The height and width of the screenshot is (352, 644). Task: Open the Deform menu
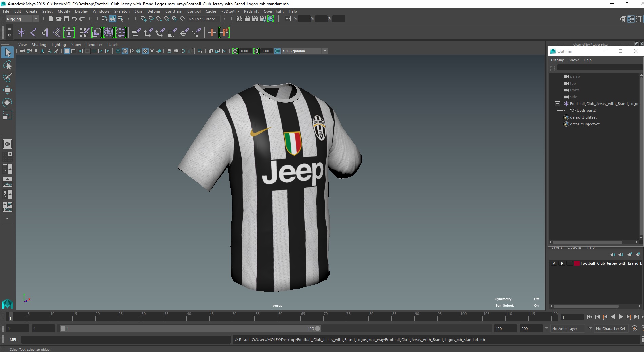[x=153, y=11]
